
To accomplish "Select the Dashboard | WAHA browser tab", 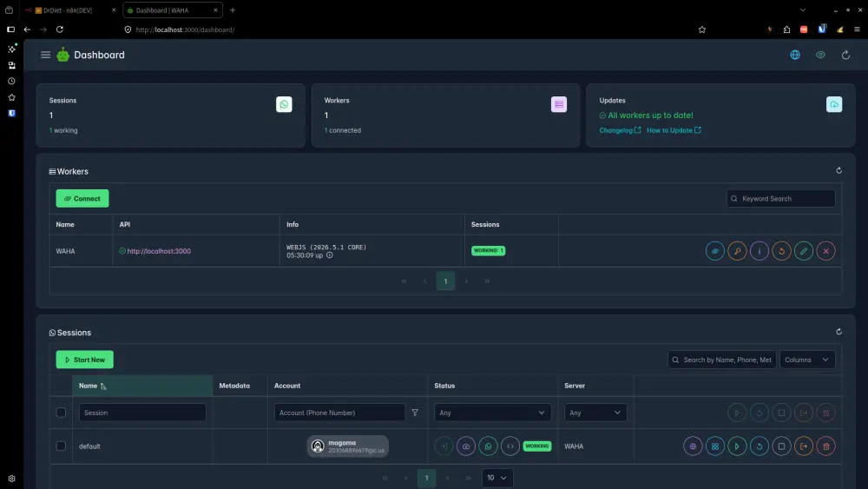I will tap(172, 10).
